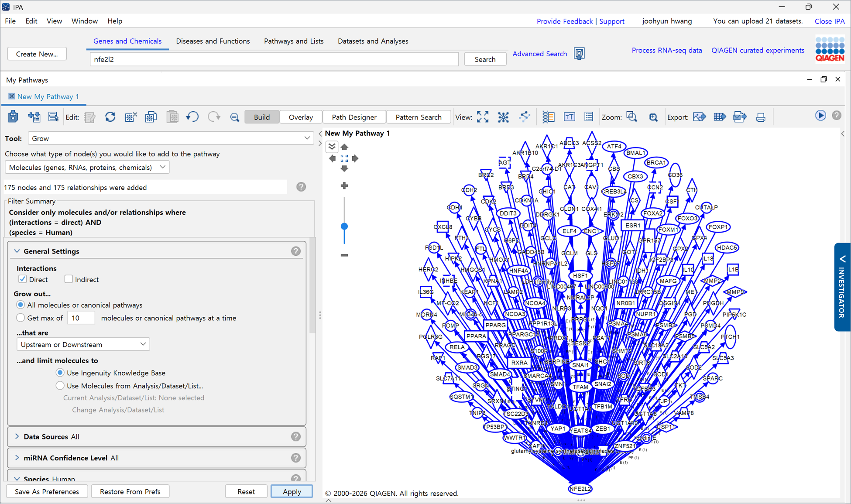This screenshot has height=504, width=851.
Task: Open the Upstream or Downstream dropdown
Action: 83,344
